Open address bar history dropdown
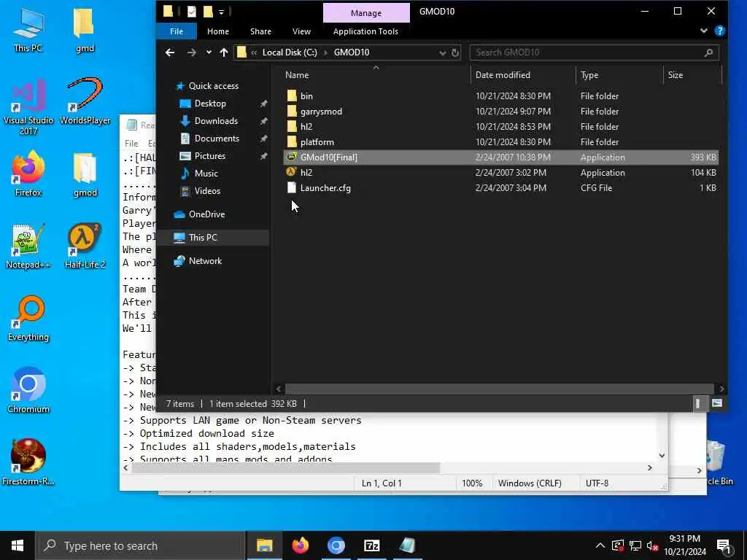The image size is (747, 560). point(442,52)
